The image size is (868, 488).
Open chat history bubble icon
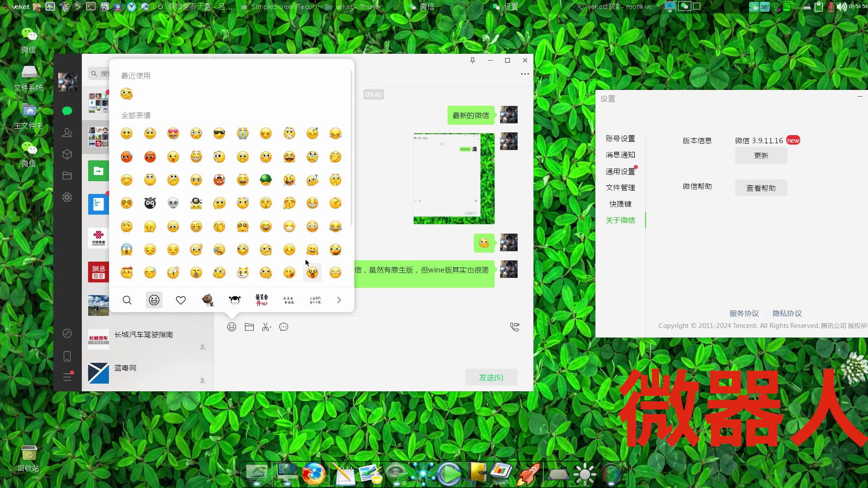tap(284, 327)
